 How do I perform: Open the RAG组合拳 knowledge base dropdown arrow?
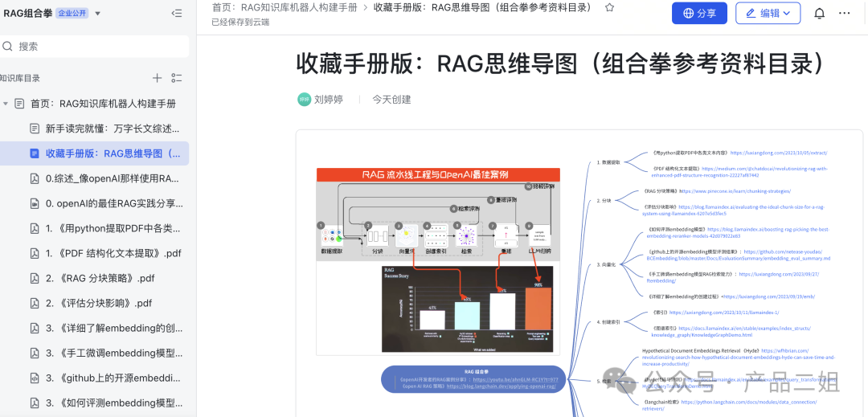(x=98, y=14)
